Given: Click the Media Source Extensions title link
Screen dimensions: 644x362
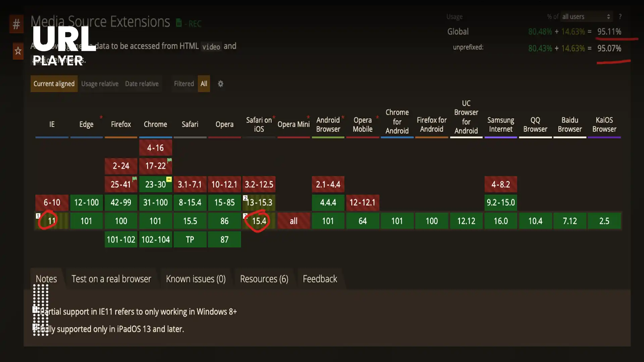Looking at the screenshot, I should pos(100,22).
